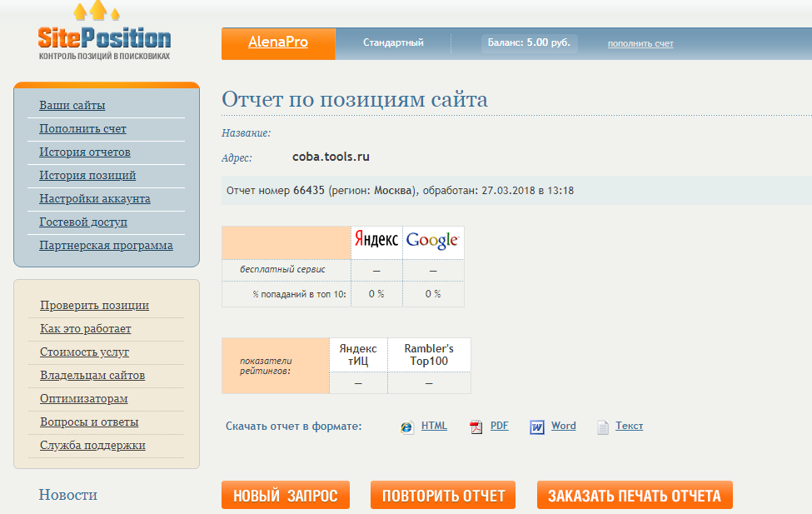Viewport: 812px width, 514px height.
Task: Switch to the AlenaPro tab
Action: click(x=277, y=43)
